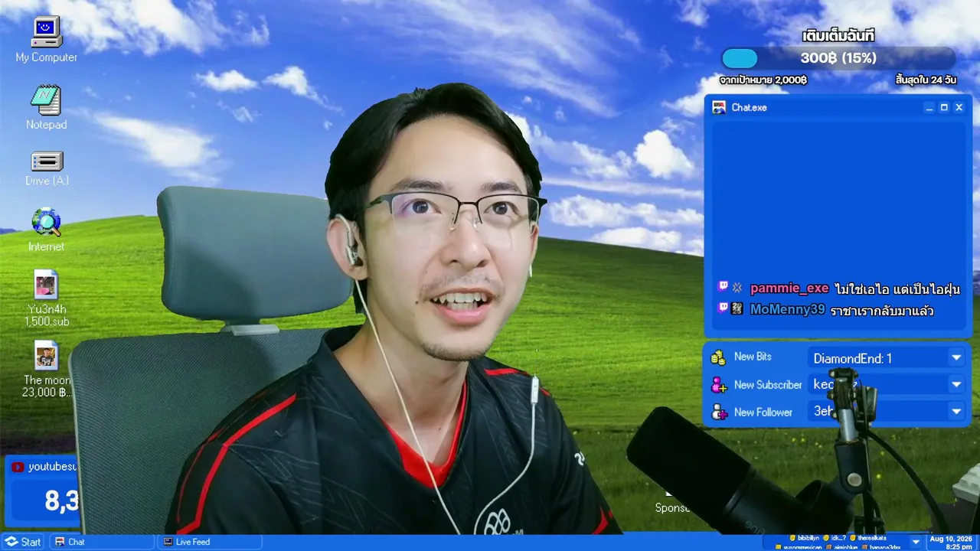Expand the system tray arrow beside clock
This screenshot has height=551, width=980.
(916, 542)
